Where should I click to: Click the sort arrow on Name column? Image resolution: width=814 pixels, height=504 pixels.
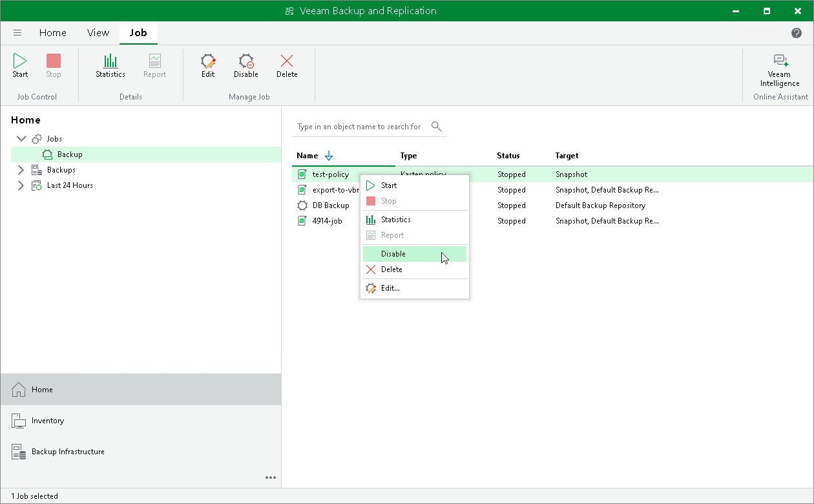329,156
